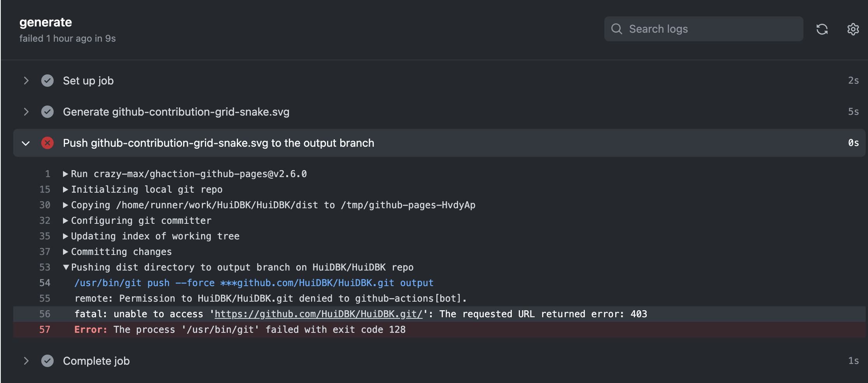The width and height of the screenshot is (868, 383).
Task: Click the success checkmark beside Complete job
Action: (x=47, y=361)
